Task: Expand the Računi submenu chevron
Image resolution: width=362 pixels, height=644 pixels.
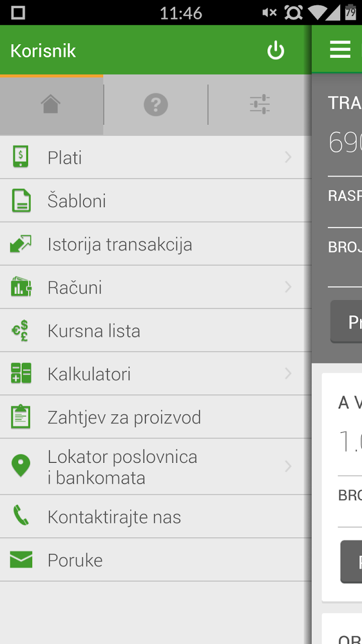Action: [x=289, y=287]
